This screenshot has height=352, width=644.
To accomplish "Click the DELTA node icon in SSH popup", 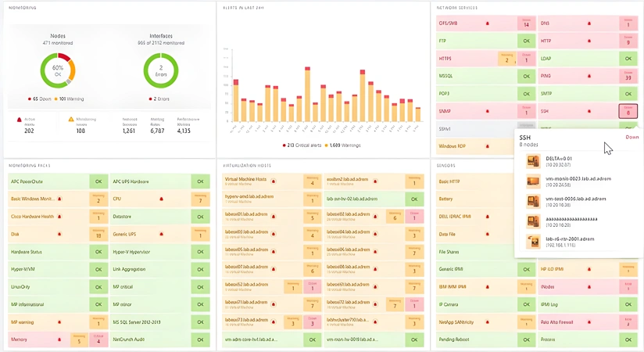I will pos(533,161).
